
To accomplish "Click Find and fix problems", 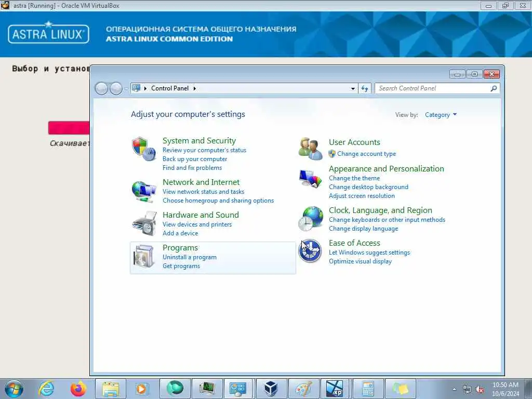I will (192, 168).
